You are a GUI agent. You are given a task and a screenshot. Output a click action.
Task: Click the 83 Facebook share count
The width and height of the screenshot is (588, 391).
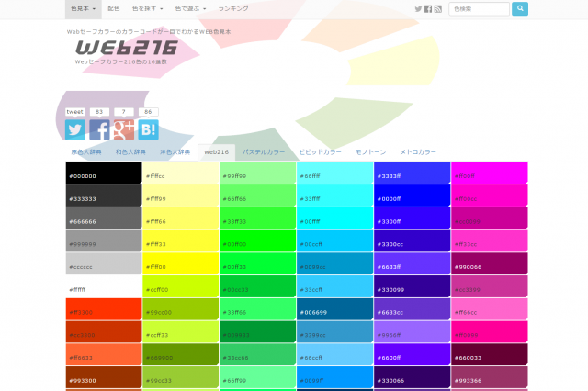[x=99, y=112]
